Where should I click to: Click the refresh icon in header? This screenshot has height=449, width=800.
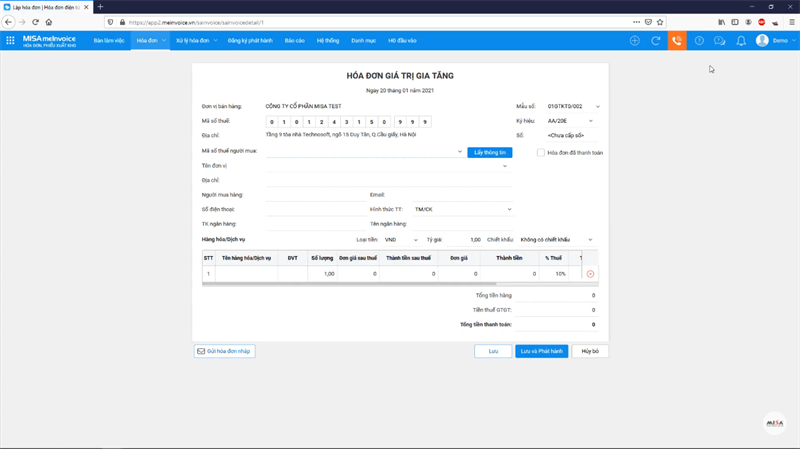656,41
